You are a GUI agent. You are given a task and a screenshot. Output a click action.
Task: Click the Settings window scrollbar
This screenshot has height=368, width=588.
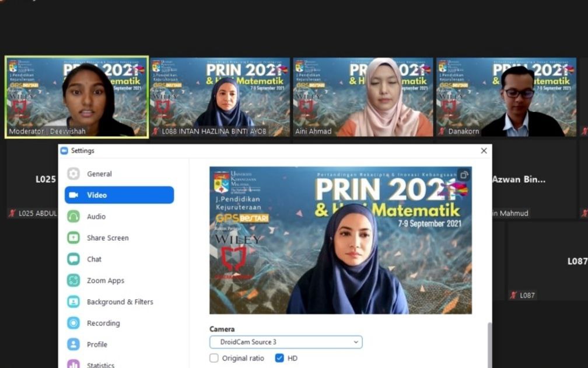pos(489,345)
